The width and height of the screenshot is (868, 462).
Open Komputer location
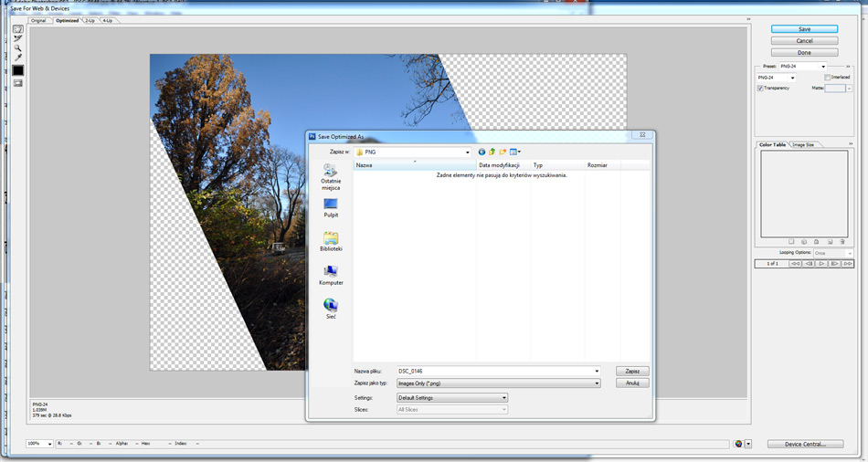pos(331,276)
